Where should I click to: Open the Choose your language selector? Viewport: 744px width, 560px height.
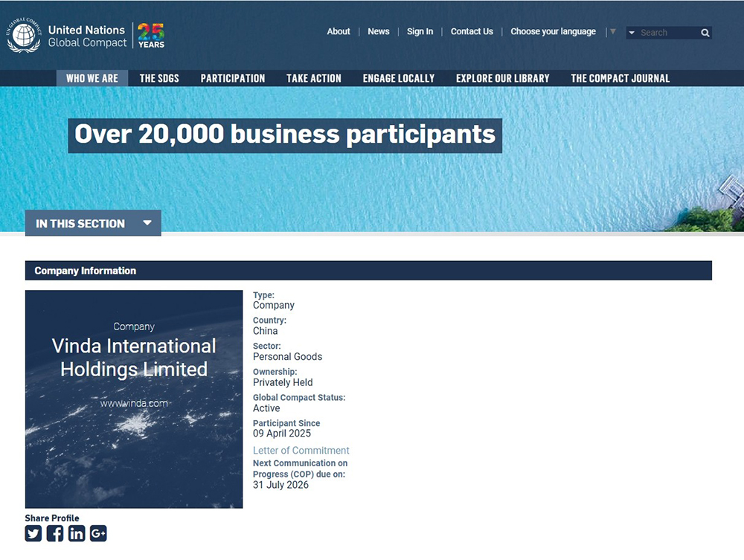553,31
